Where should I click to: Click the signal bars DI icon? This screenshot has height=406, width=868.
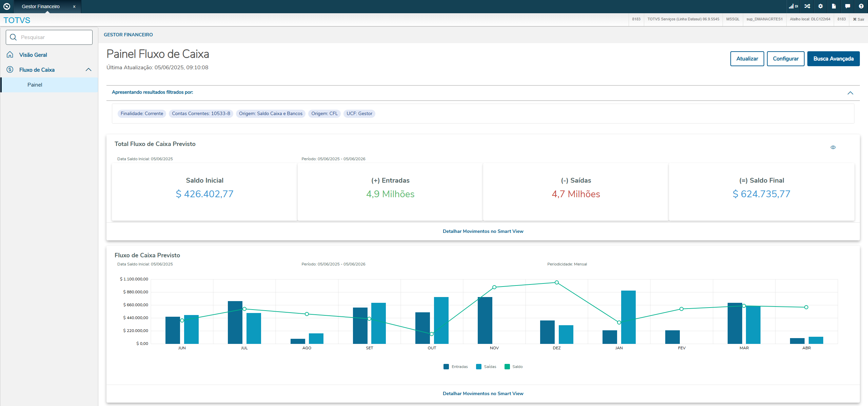coord(793,6)
